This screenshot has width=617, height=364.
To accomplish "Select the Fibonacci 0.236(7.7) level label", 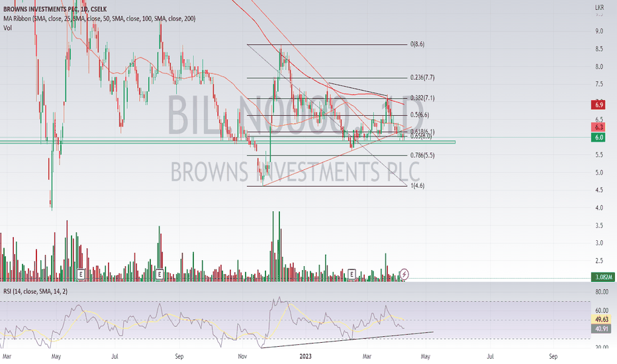I will (x=422, y=77).
